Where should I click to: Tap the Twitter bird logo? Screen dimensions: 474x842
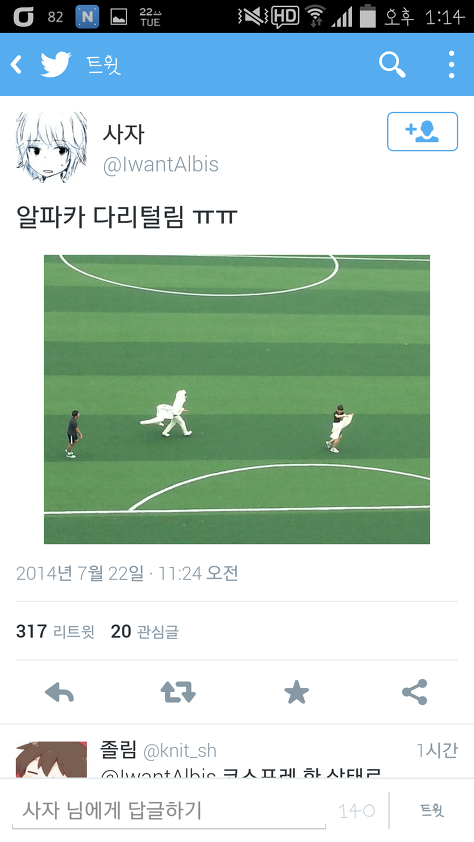[x=56, y=64]
